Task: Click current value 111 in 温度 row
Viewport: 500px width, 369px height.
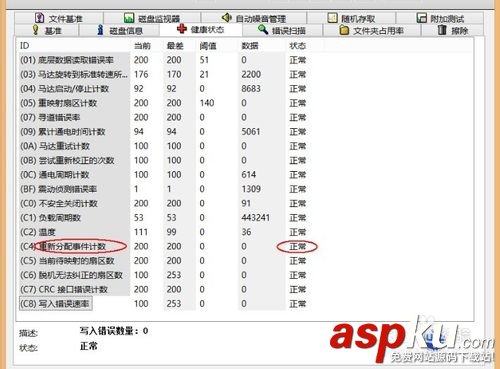Action: point(141,232)
